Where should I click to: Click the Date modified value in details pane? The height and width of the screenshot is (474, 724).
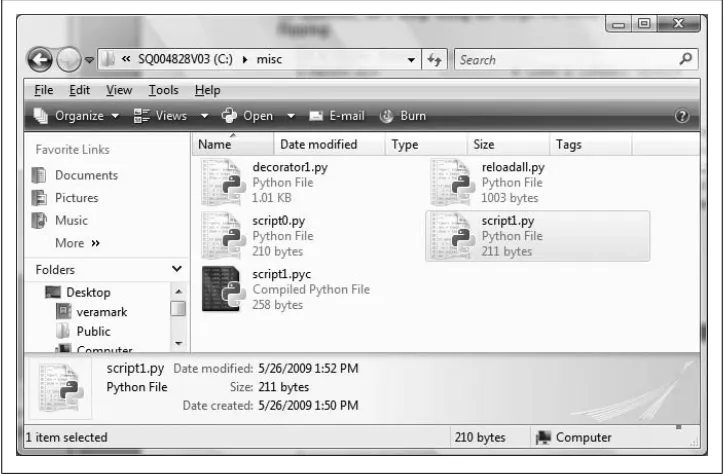(x=308, y=369)
